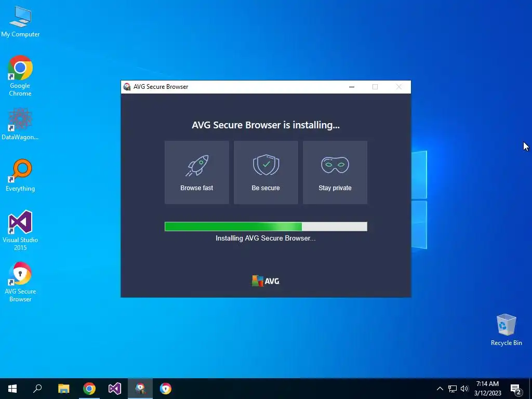This screenshot has width=532, height=399.
Task: Open File Explorer from the taskbar
Action: click(x=63, y=389)
